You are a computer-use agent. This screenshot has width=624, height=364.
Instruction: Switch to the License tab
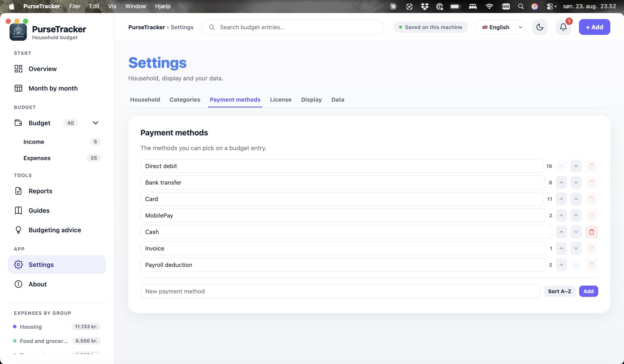click(281, 99)
